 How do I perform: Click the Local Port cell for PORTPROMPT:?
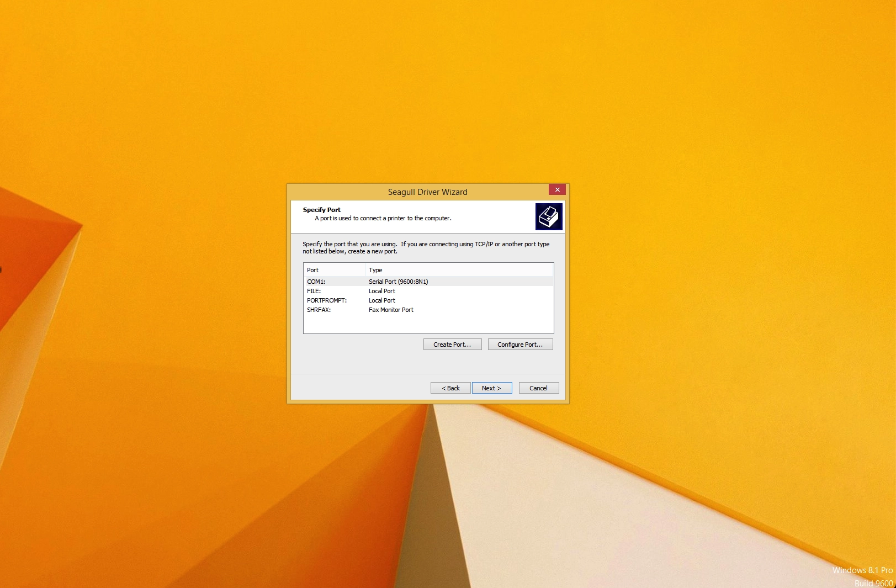tap(382, 300)
